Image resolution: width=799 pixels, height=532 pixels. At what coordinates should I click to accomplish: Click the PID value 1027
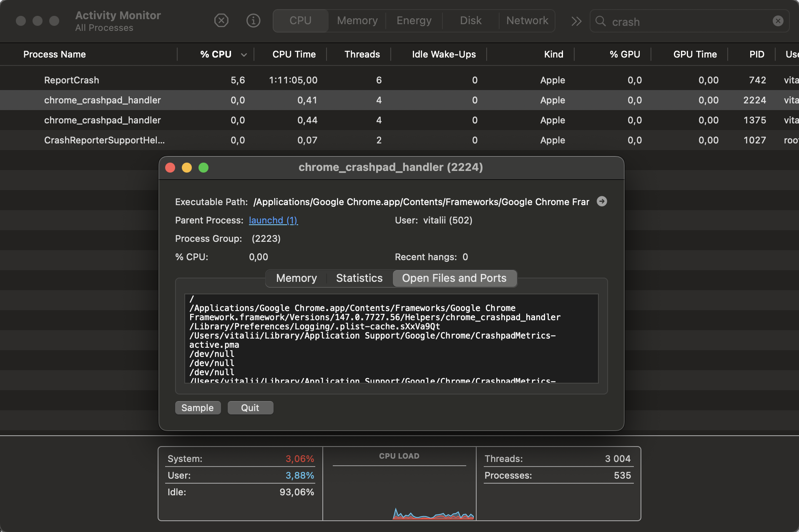click(x=755, y=140)
